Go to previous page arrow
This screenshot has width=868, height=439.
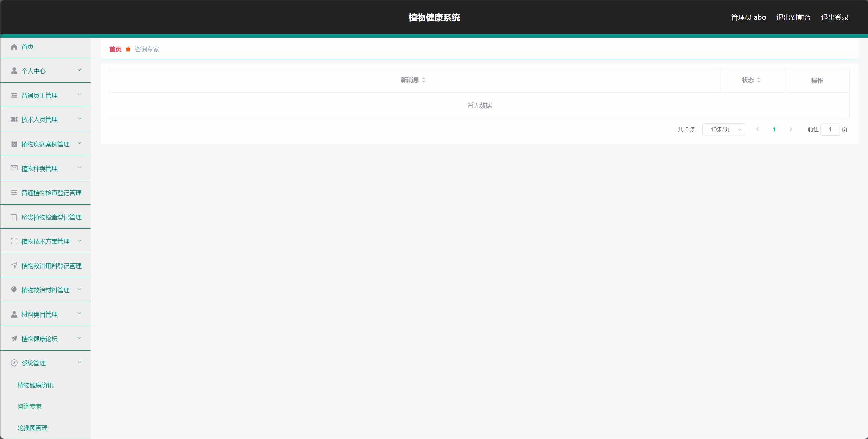pyautogui.click(x=758, y=129)
